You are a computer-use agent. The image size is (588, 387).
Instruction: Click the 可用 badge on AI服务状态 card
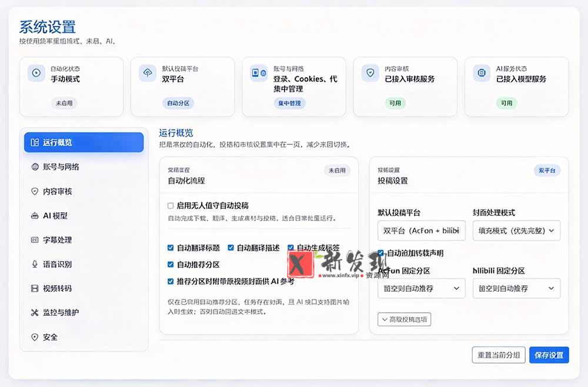pyautogui.click(x=507, y=103)
